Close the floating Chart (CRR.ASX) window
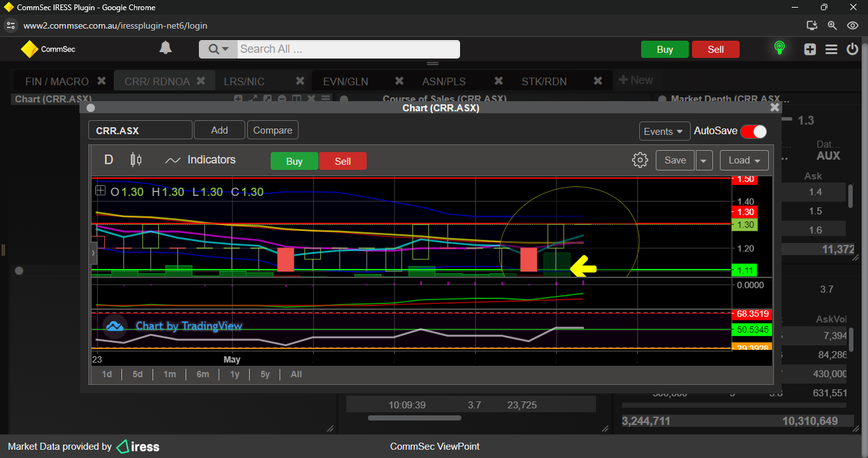The image size is (868, 458). [775, 108]
